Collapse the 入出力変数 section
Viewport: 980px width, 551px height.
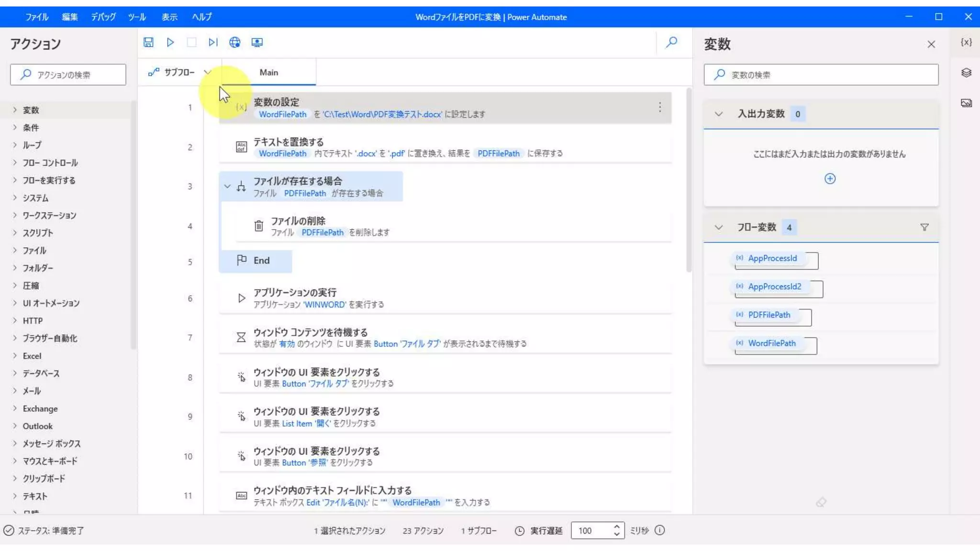(718, 114)
